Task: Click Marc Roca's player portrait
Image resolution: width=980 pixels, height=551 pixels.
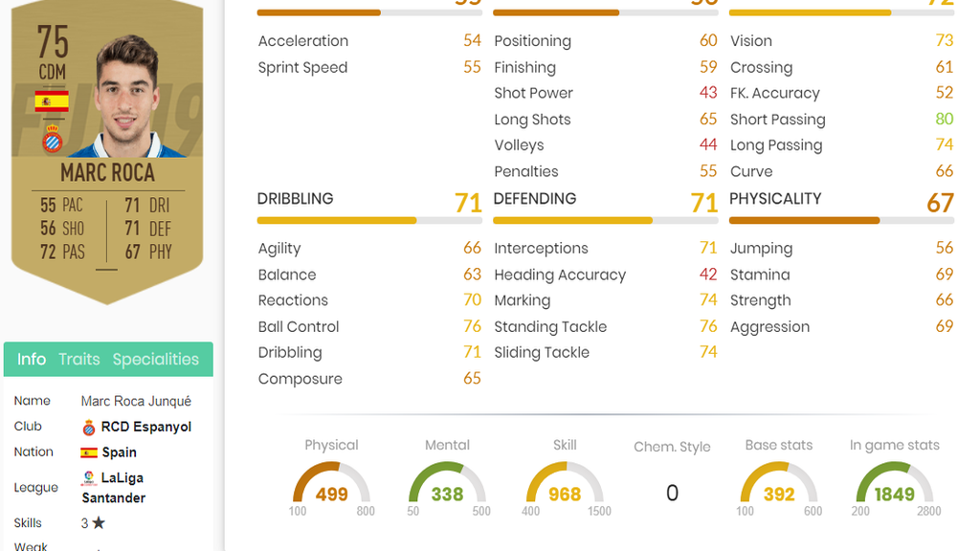Action: coord(127,95)
